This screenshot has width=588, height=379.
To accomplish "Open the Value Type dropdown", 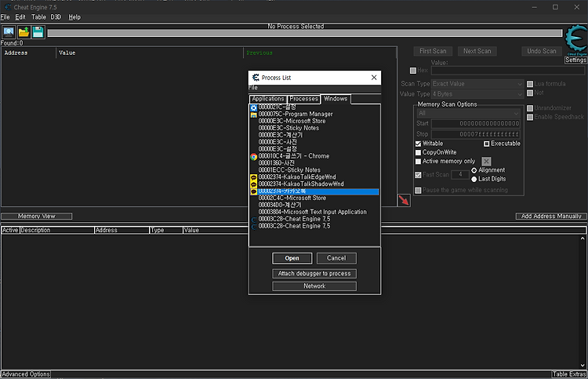I will tap(477, 94).
